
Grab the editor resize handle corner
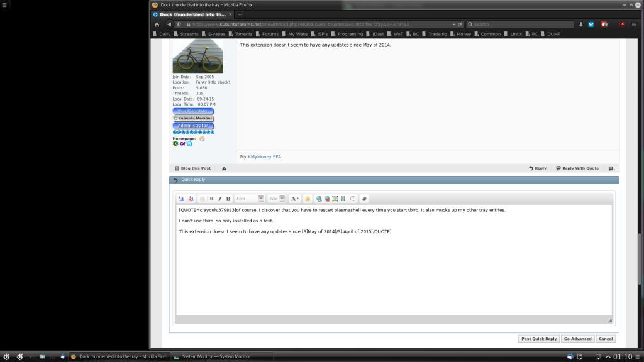coord(609,321)
